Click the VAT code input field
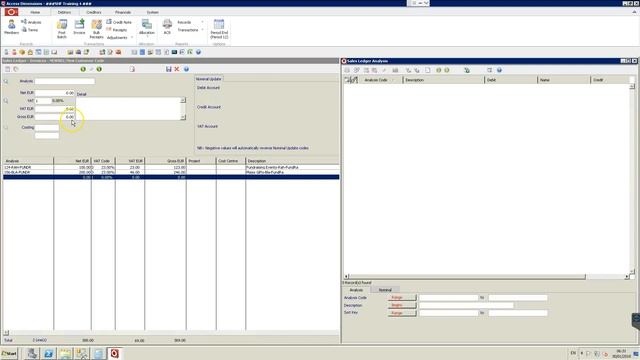This screenshot has height=360, width=640. point(43,100)
